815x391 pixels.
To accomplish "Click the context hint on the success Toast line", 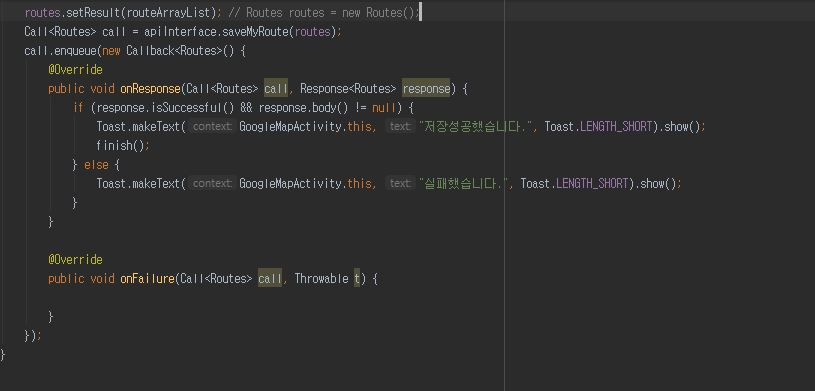I will (212, 126).
